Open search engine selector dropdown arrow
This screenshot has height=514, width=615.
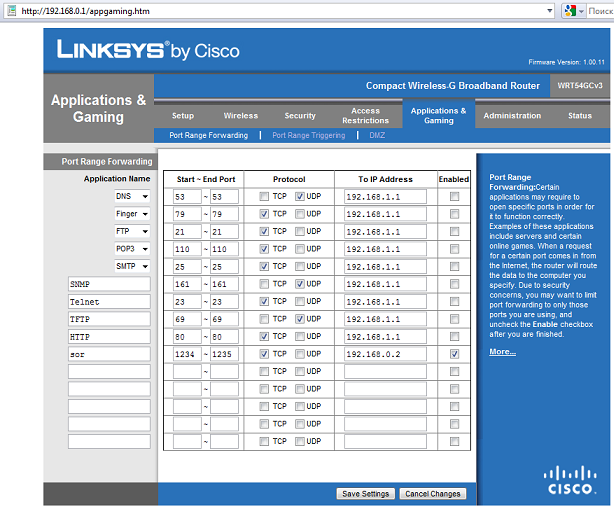[581, 11]
